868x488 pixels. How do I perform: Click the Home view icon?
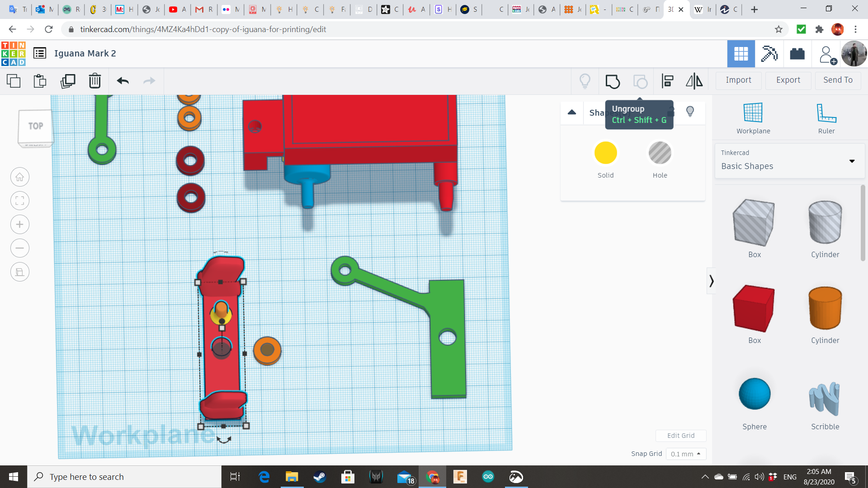pyautogui.click(x=20, y=177)
